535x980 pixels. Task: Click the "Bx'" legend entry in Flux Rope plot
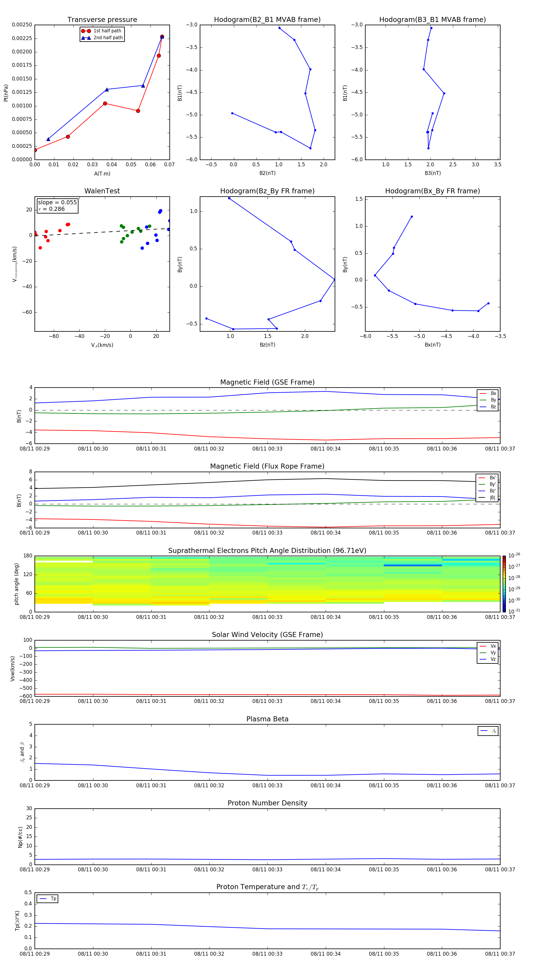pos(487,478)
